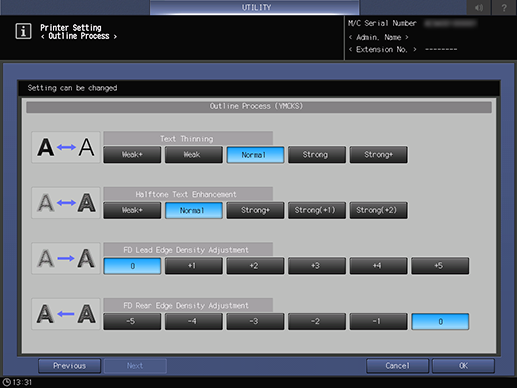
Task: Set FD Rear Edge Density to 0
Action: tap(440, 321)
